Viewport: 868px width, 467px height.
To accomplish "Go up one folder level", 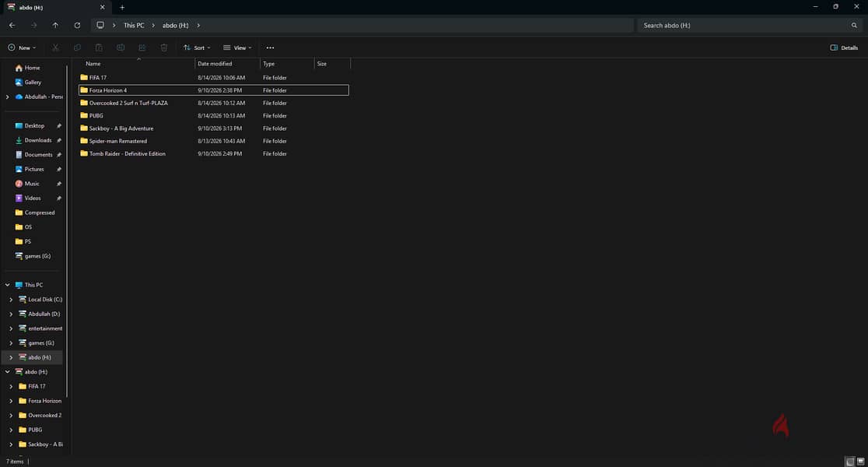I will tap(55, 26).
